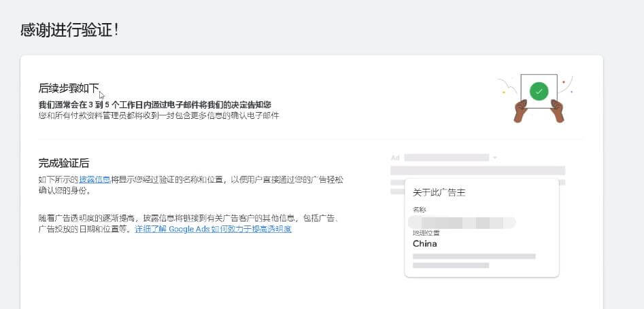
Task: Click the blurred advertiser name under 名称
Action: tap(462, 222)
